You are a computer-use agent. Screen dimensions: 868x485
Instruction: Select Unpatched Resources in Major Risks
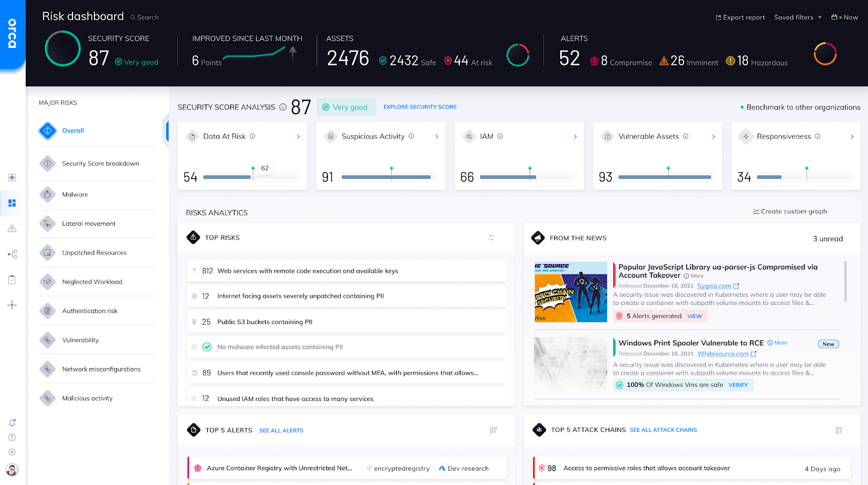click(x=94, y=253)
